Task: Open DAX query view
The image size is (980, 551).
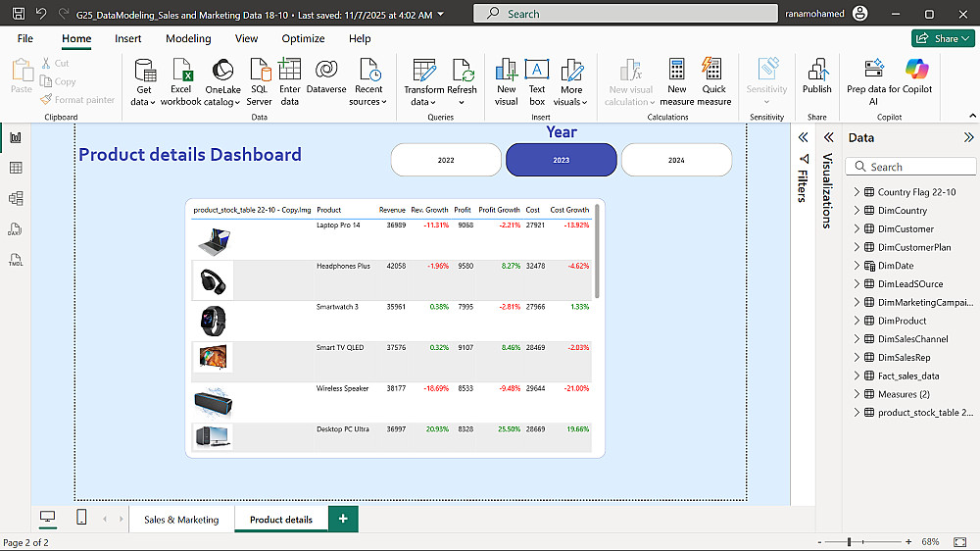Action: [x=16, y=228]
